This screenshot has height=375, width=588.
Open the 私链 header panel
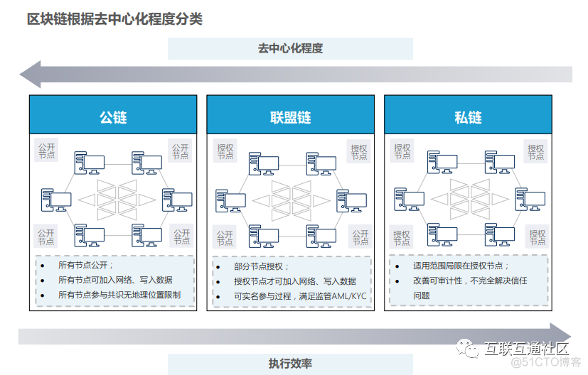[468, 114]
